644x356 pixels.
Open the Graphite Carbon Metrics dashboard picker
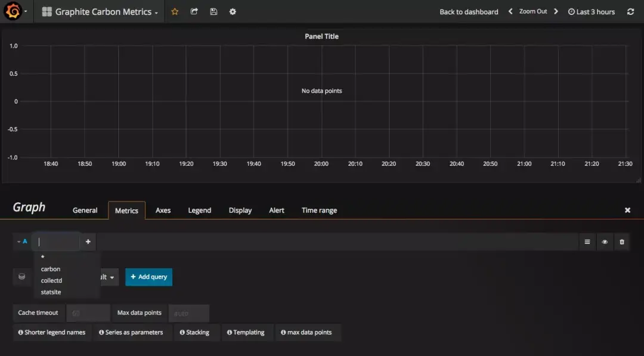100,11
